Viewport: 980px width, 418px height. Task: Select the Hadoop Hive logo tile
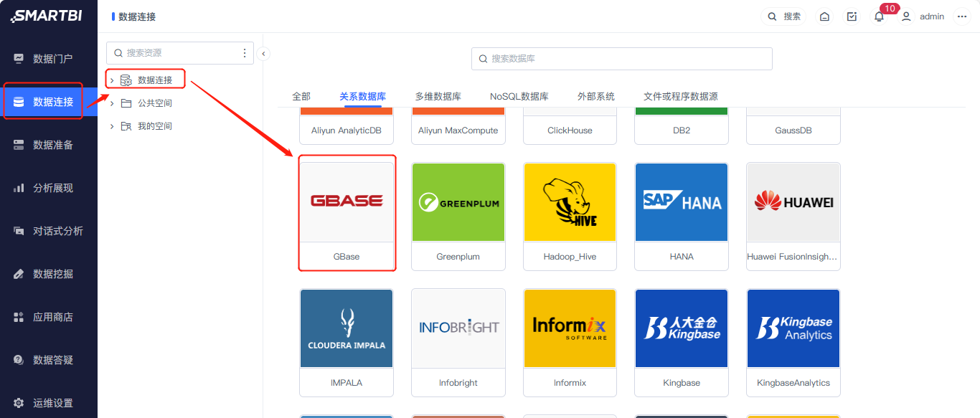[x=570, y=202]
